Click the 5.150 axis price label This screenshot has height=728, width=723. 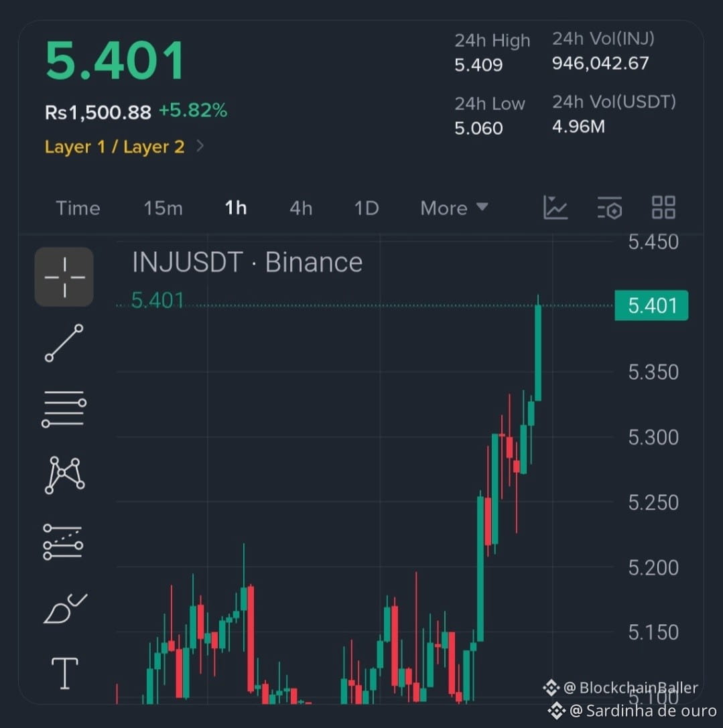pos(653,632)
